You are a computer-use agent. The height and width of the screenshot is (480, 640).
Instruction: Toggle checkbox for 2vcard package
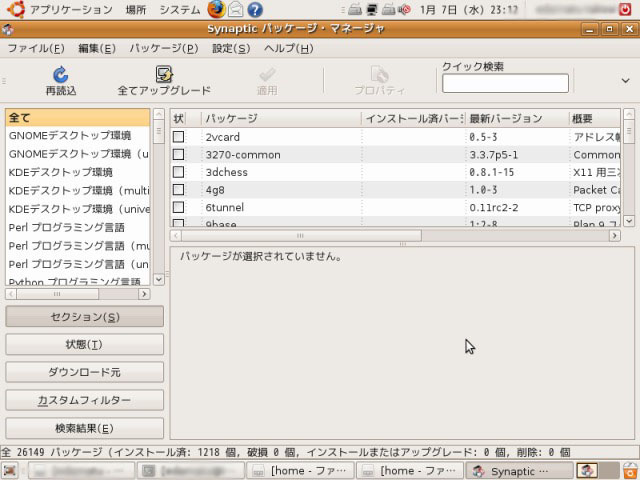point(178,137)
